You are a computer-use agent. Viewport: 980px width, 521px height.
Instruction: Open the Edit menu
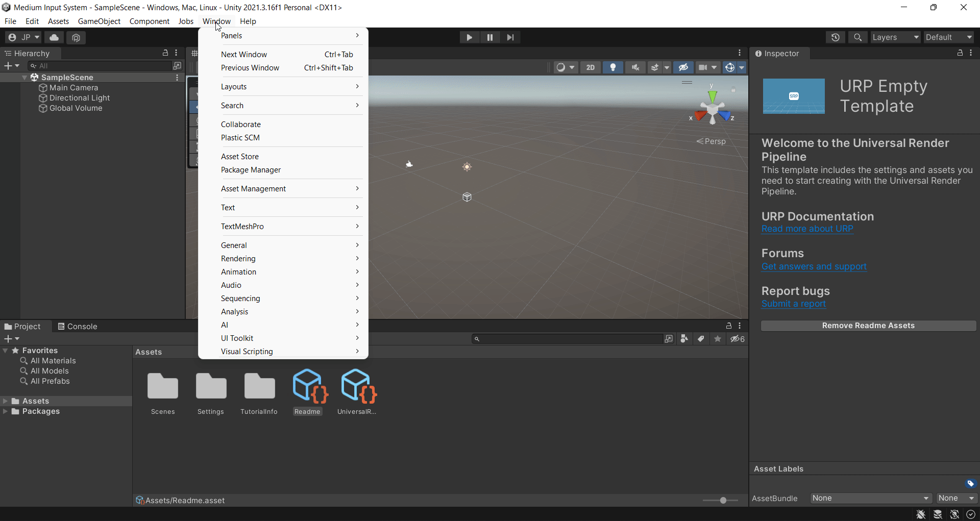32,21
